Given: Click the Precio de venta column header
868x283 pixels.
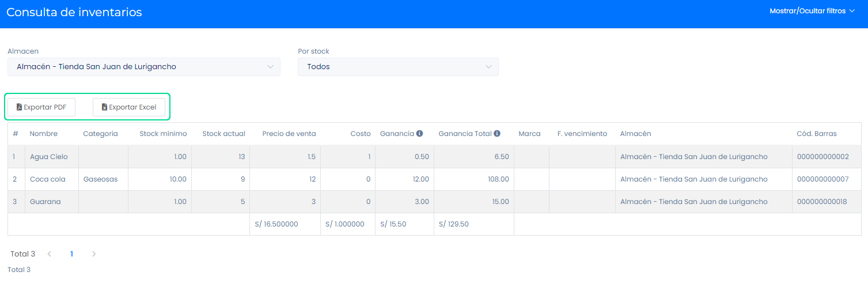Looking at the screenshot, I should pos(289,134).
